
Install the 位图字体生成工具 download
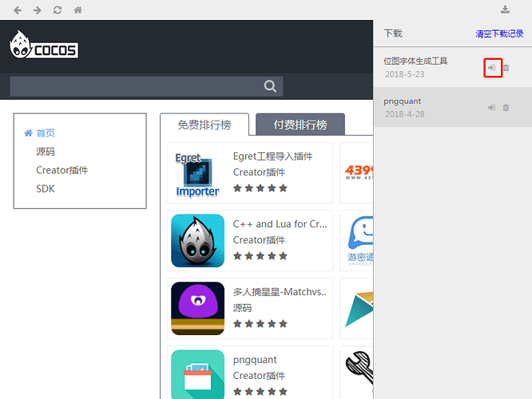pyautogui.click(x=491, y=68)
